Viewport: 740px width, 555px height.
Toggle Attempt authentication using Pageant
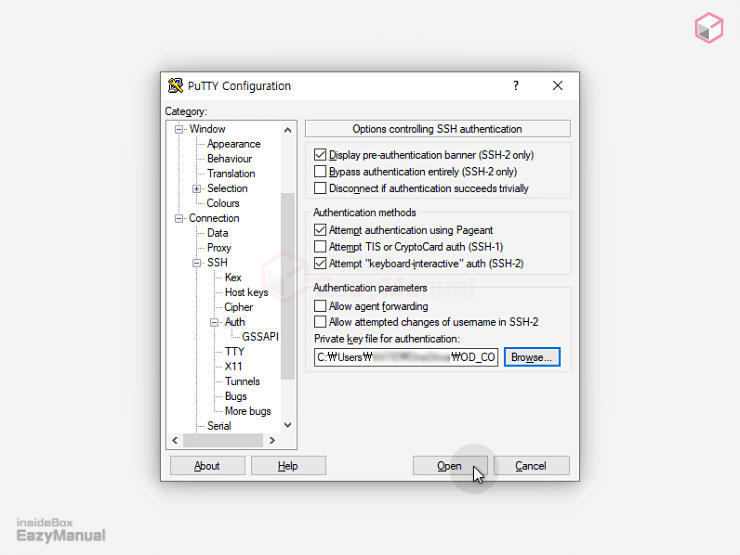tap(320, 230)
